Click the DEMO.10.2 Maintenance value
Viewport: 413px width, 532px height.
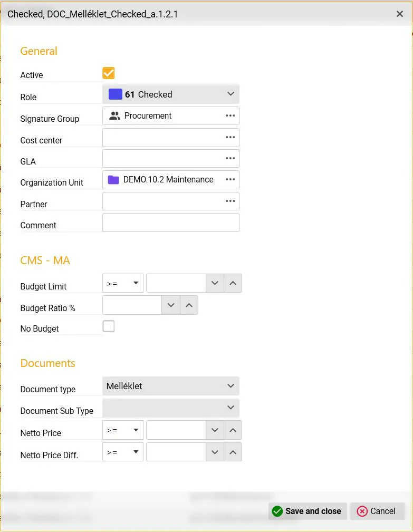coord(168,179)
